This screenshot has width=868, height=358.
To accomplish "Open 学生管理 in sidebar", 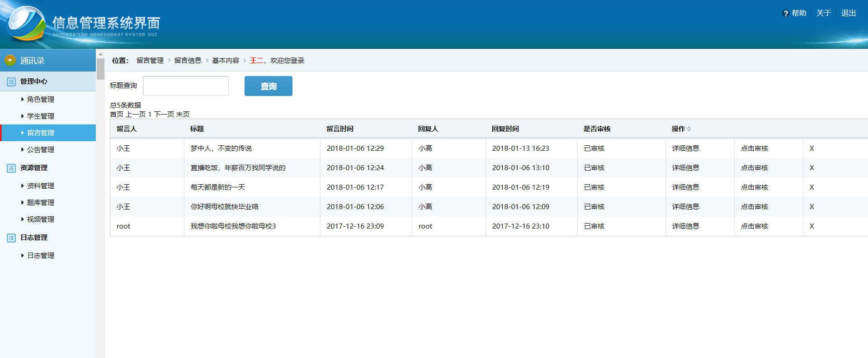I will coord(40,116).
